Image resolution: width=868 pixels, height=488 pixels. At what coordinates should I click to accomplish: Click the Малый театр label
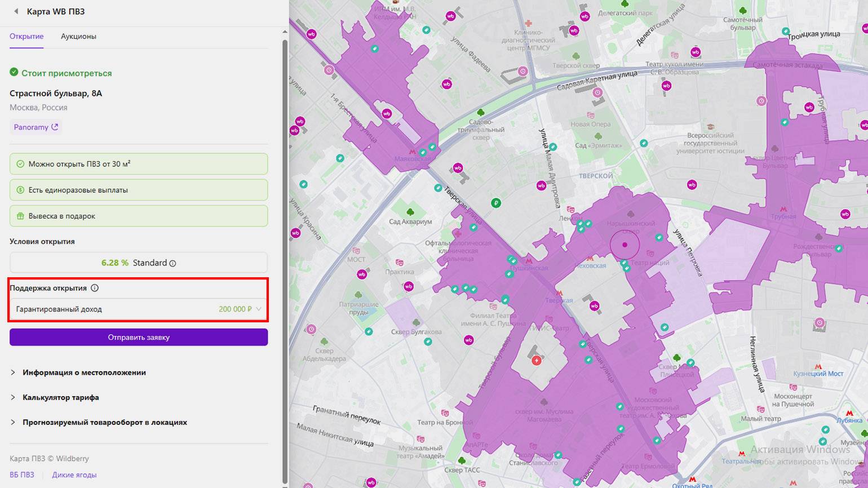[761, 419]
